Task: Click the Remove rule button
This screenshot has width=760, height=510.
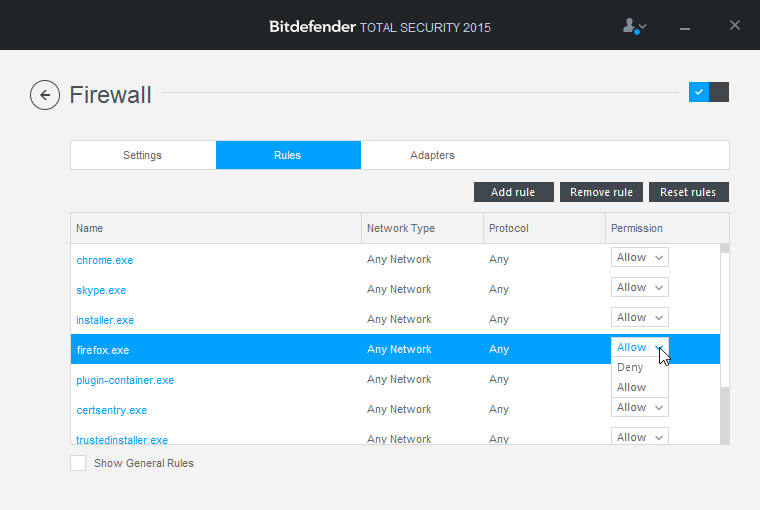Action: tap(601, 192)
